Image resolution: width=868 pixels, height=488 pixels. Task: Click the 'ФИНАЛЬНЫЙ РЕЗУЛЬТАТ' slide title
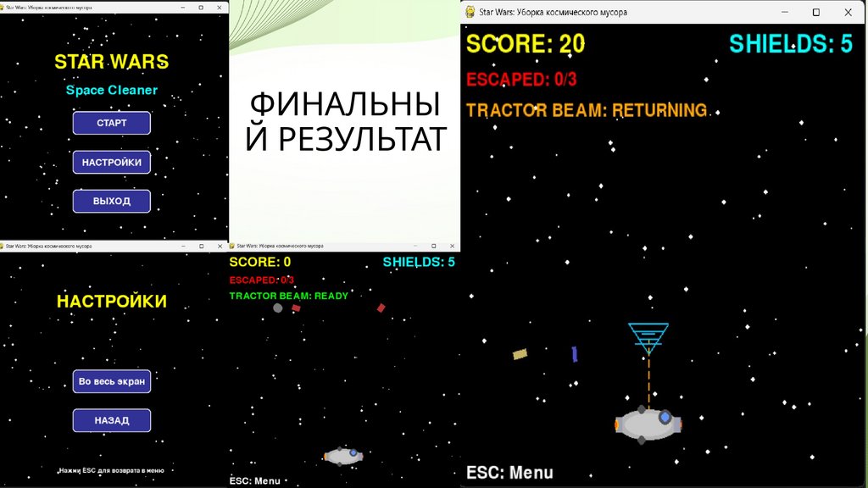pos(345,121)
